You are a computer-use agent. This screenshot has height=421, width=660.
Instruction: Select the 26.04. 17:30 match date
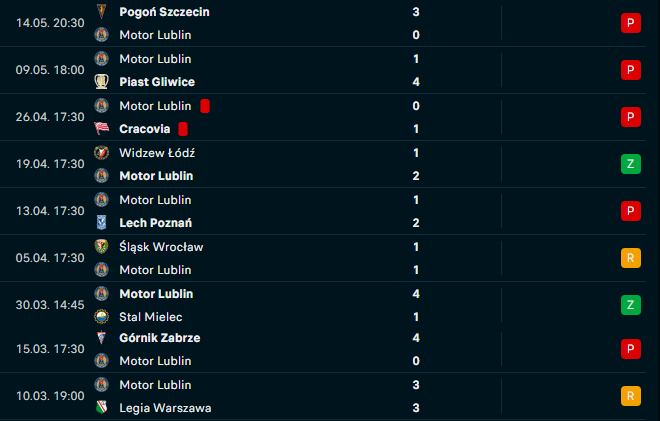[48, 117]
